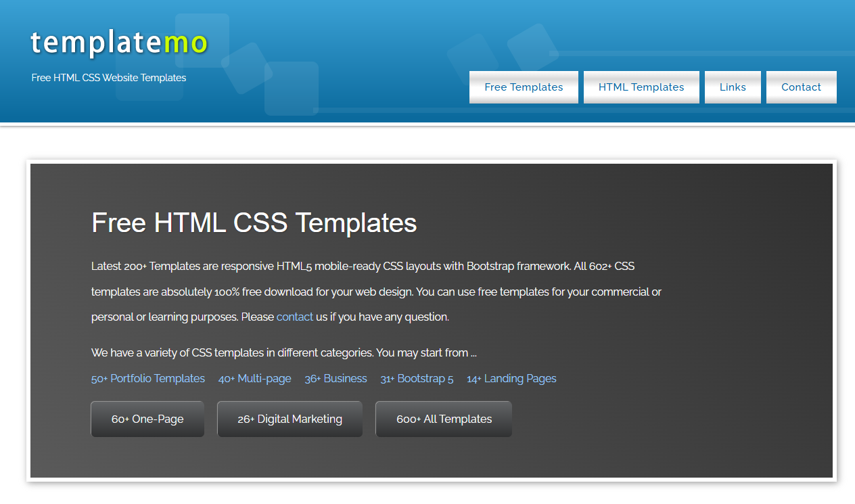Browse the 31+ Bootstrap 5 templates link

click(417, 379)
